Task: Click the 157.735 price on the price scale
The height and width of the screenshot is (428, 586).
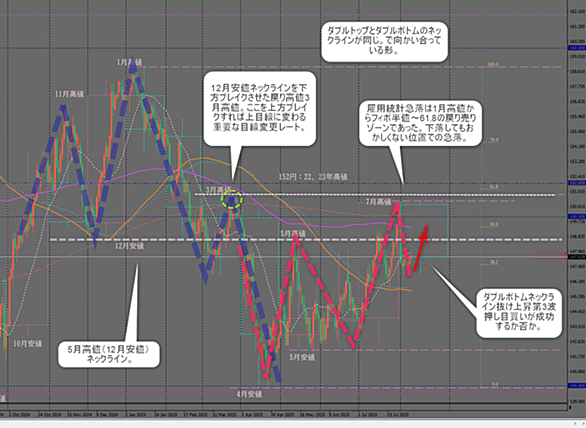Action: pos(577,87)
